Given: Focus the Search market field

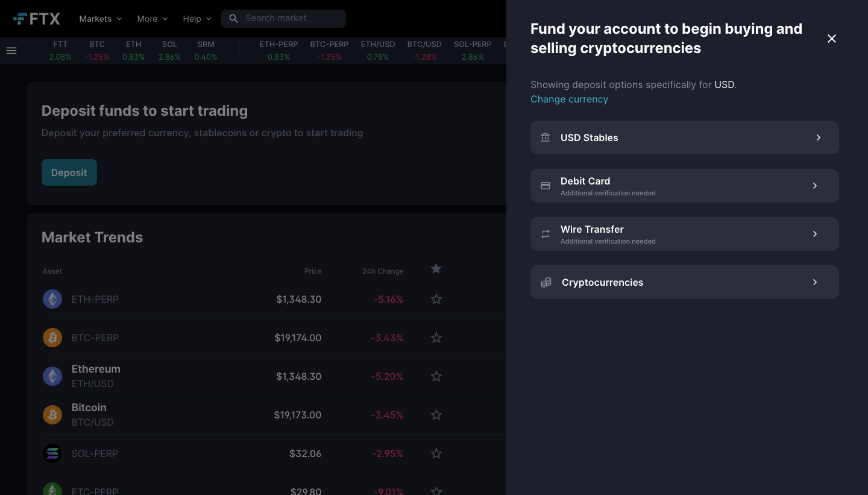Looking at the screenshot, I should (x=283, y=19).
